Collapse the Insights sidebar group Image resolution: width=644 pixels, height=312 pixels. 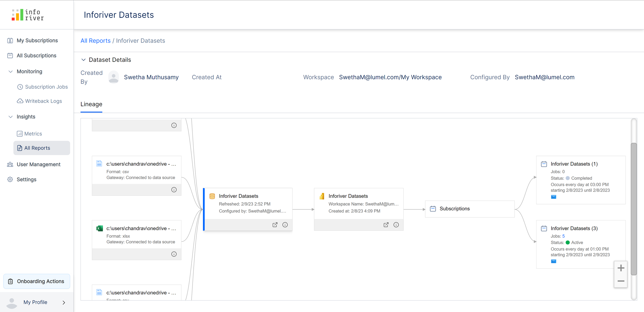pyautogui.click(x=11, y=117)
